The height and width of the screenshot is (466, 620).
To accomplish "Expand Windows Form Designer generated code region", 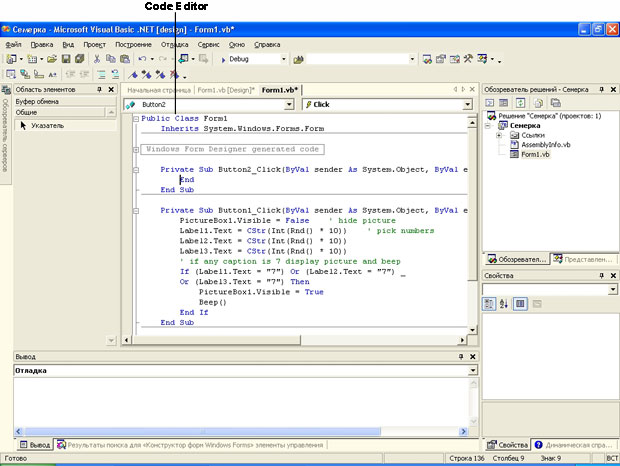I will coord(136,150).
